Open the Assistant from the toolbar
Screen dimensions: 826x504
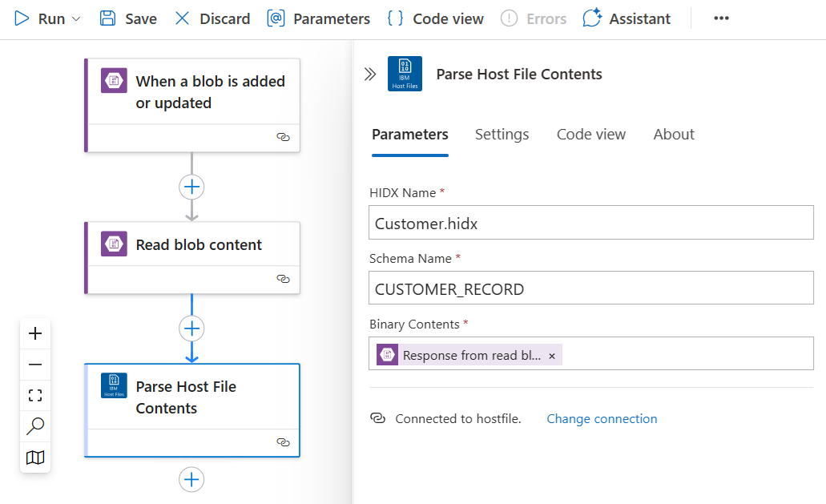pos(627,18)
